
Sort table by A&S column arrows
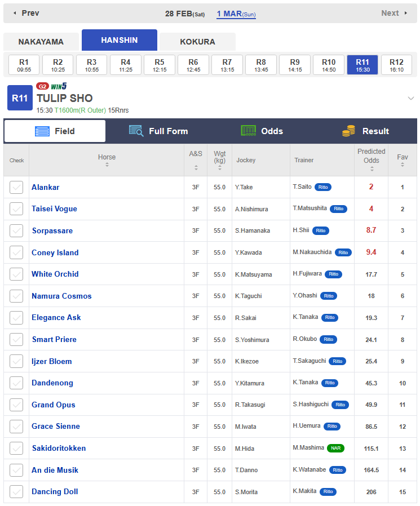click(x=196, y=167)
